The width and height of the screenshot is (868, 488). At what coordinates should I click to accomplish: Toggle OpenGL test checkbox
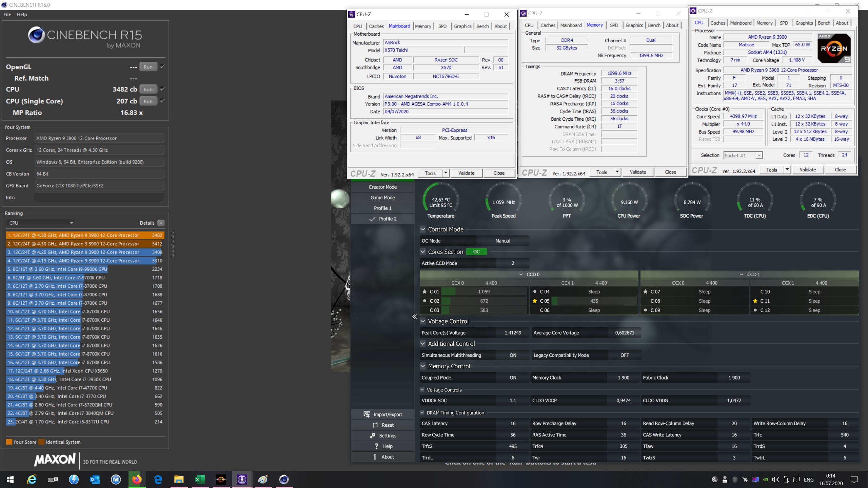162,66
